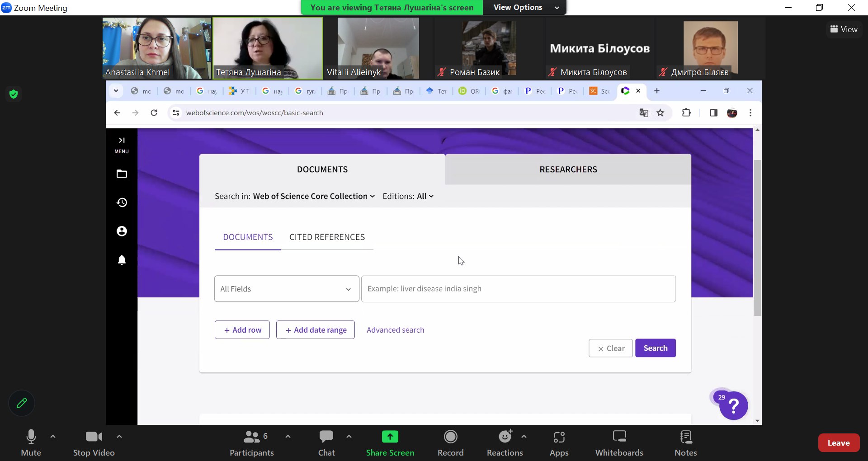Stop Video in Zoom toolbar
The image size is (868, 461).
pos(94,443)
